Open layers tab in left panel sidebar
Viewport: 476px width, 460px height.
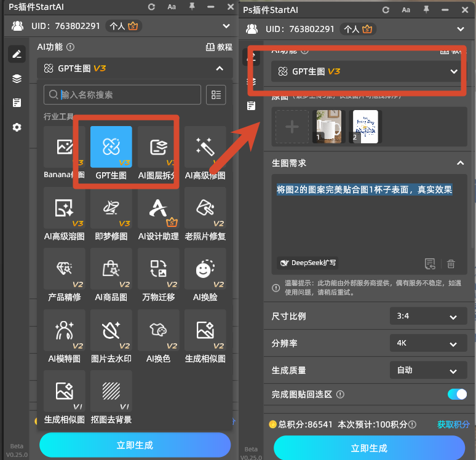coord(17,79)
